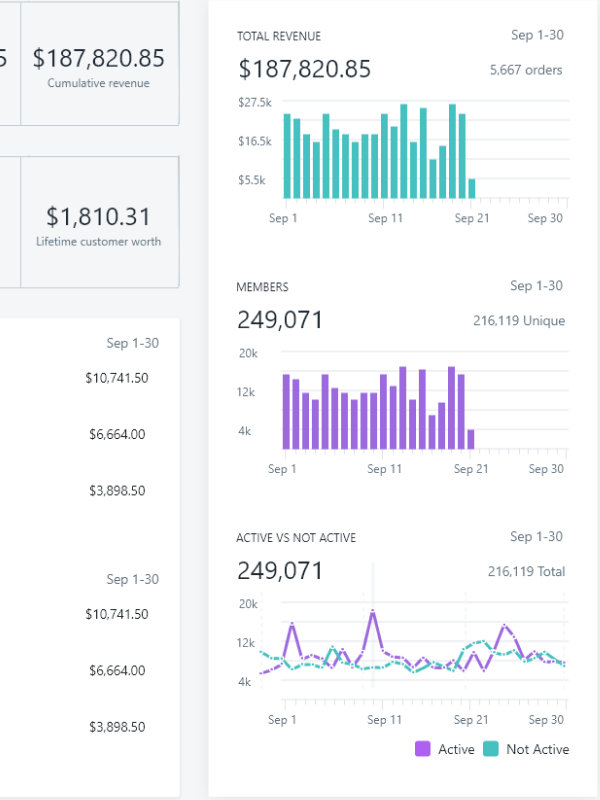Click the 12k axis label on Active vs Not Active chart
The width and height of the screenshot is (600, 800).
tap(246, 643)
